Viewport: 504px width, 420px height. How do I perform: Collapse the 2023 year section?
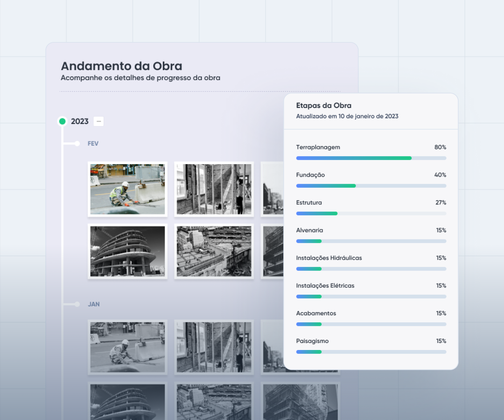click(99, 121)
